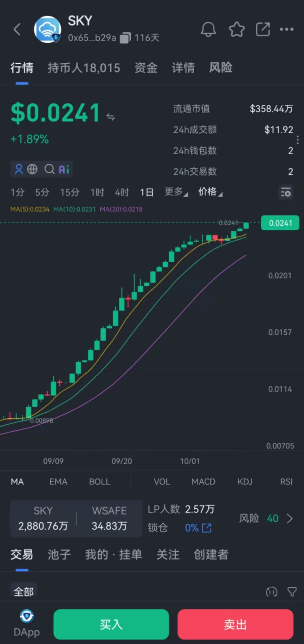Switch to the 持币人 tab

[84, 68]
